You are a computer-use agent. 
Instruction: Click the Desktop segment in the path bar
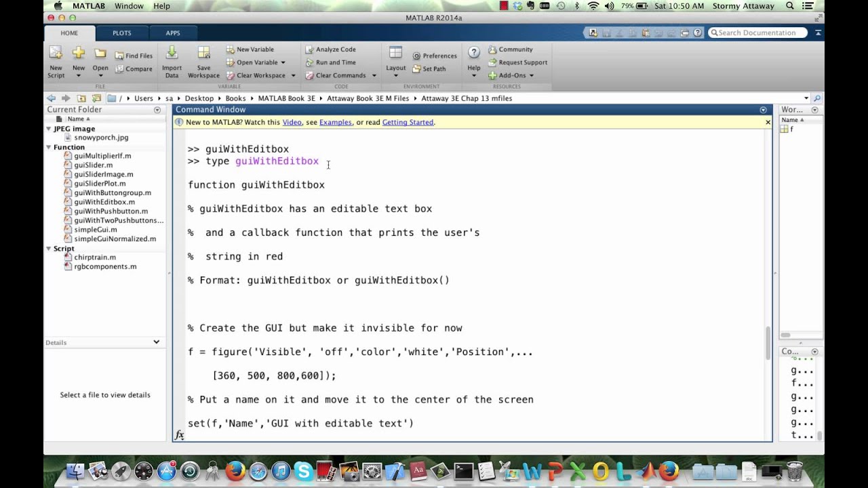click(199, 98)
